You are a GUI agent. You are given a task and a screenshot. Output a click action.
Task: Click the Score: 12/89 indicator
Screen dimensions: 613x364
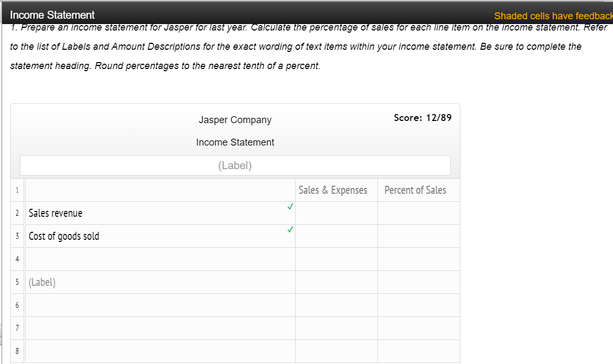(422, 117)
